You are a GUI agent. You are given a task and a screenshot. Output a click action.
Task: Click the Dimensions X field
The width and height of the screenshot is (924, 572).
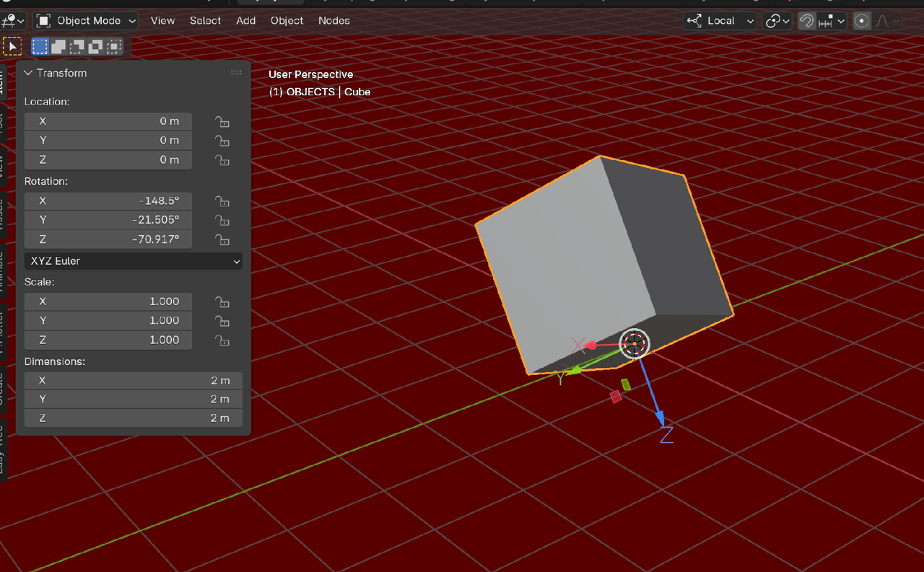point(133,380)
